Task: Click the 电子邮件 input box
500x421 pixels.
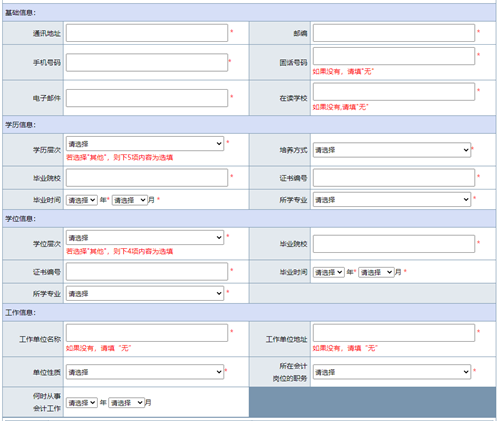Action: coord(147,98)
